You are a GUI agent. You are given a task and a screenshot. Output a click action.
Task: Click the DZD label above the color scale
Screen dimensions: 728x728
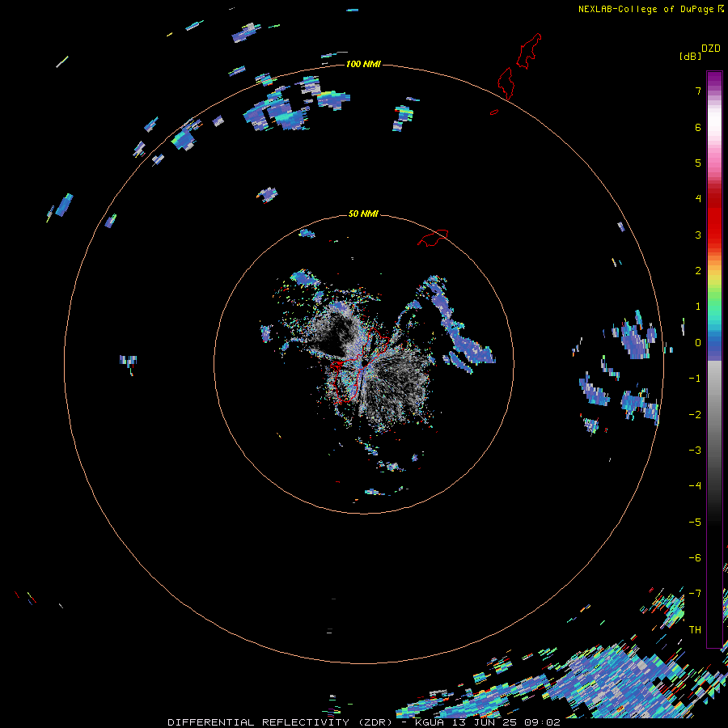711,49
